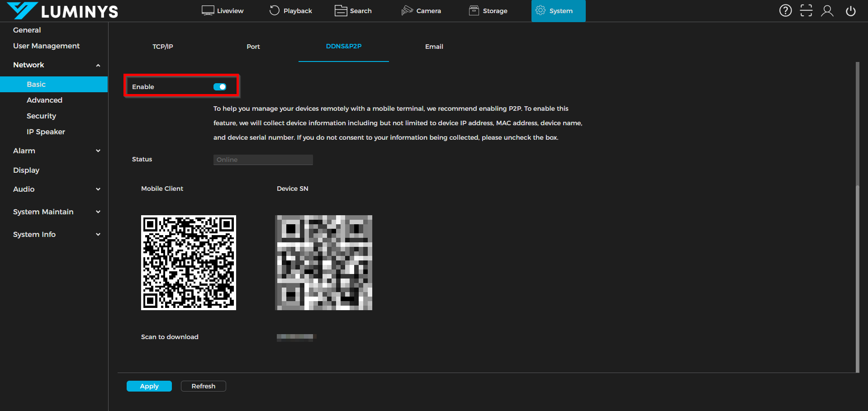The image size is (868, 411).
Task: Open the user account icon
Action: click(827, 10)
